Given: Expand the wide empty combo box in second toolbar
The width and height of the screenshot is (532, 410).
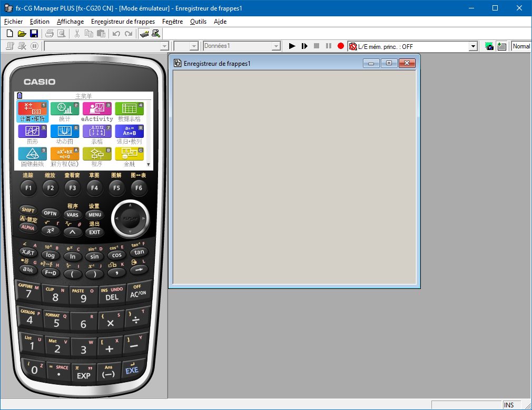Looking at the screenshot, I should pos(164,46).
